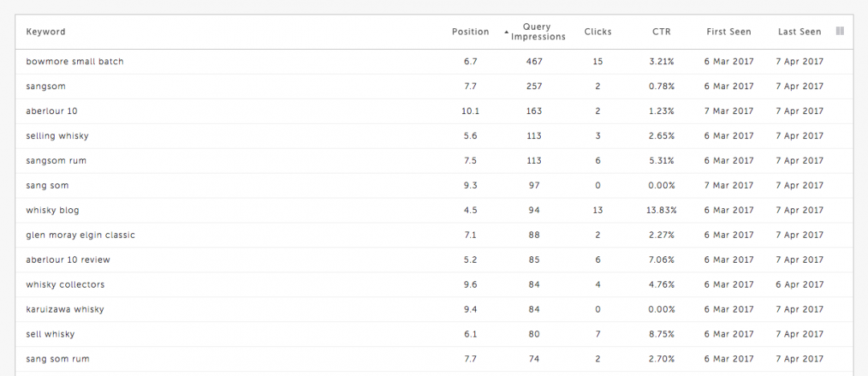Select glen moray elgin classic keyword
This screenshot has height=376, width=868.
(x=80, y=235)
